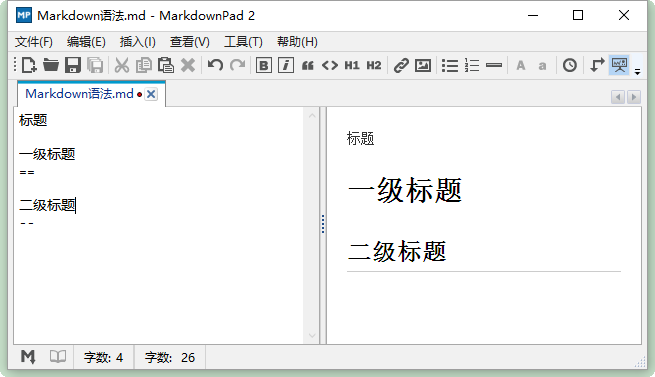The height and width of the screenshot is (377, 655).
Task: Save document with floppy disk icon
Action: pyautogui.click(x=73, y=65)
